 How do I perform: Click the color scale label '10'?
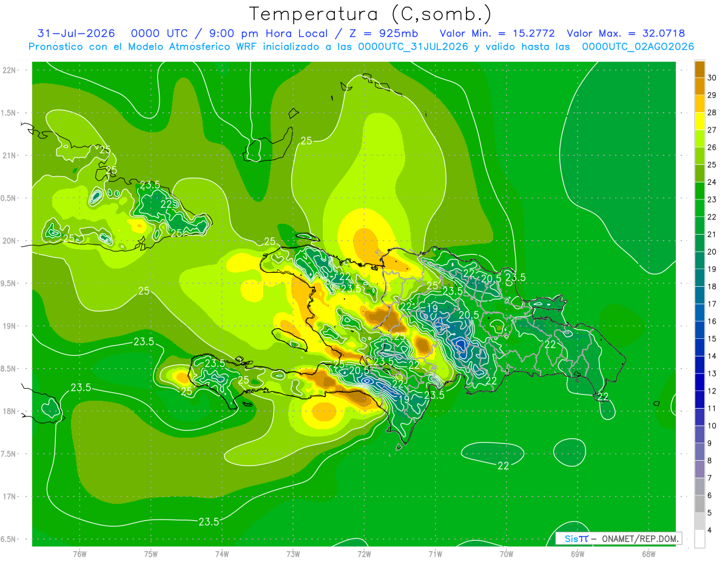pyautogui.click(x=712, y=426)
